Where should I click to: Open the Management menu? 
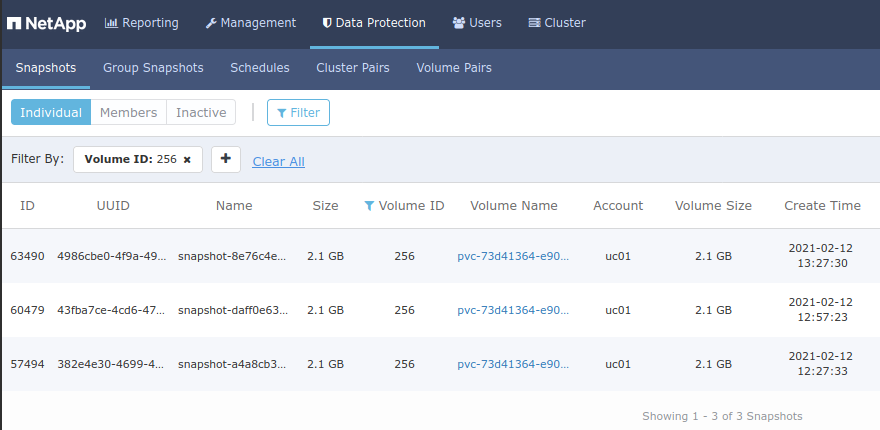(250, 23)
